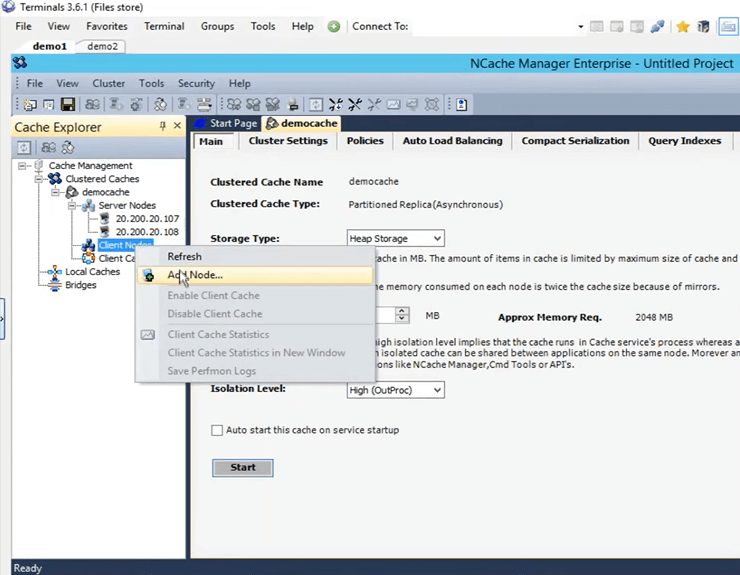Viewport: 740px width, 575px height.
Task: Click the boxed refresh arrows toolbar icon
Action: click(316, 104)
